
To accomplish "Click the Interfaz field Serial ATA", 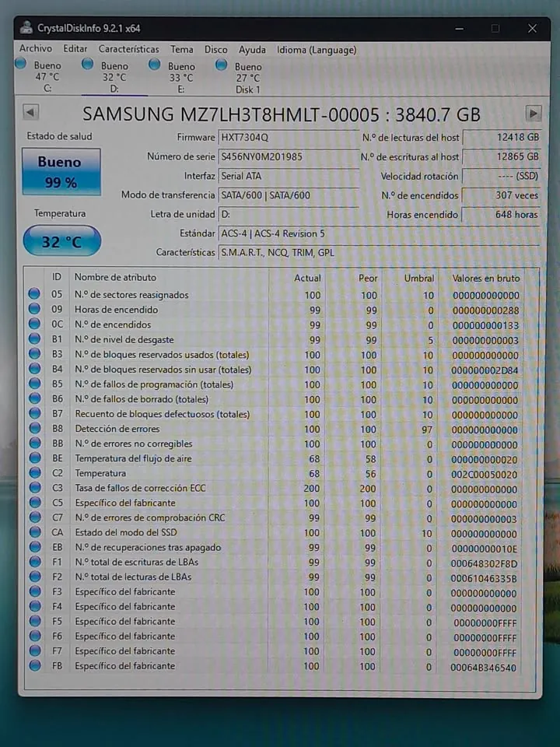I will click(289, 176).
